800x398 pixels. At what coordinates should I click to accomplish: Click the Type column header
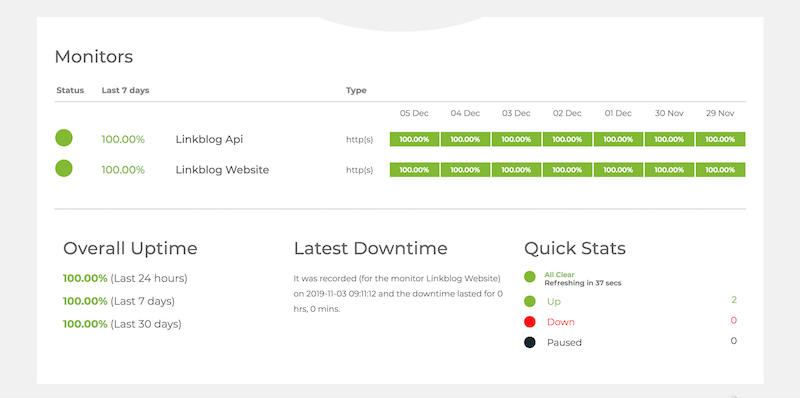point(356,90)
